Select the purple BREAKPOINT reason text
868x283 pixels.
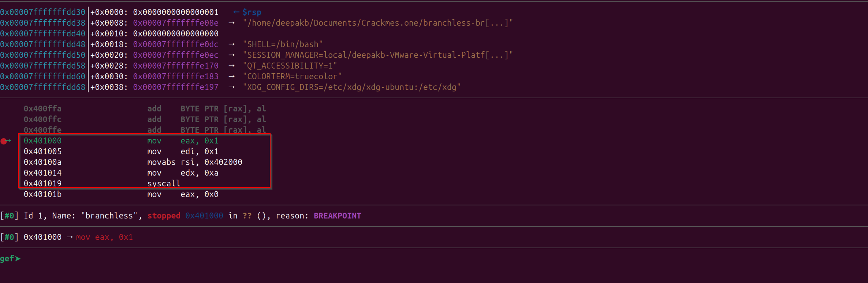click(337, 216)
